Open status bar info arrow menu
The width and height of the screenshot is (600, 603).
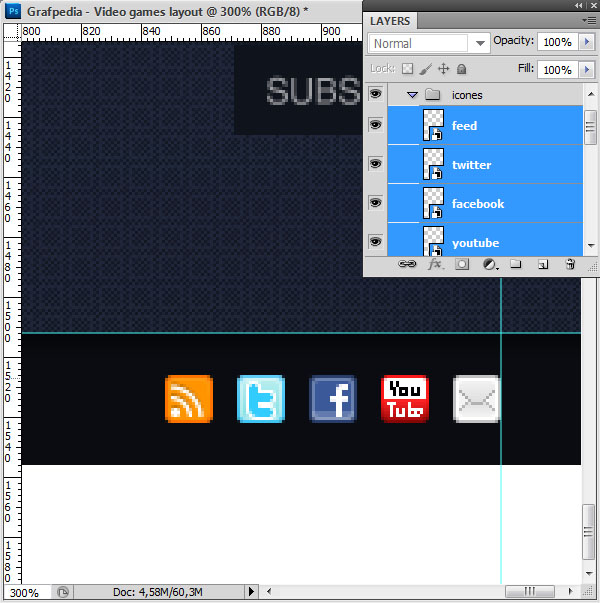(251, 591)
